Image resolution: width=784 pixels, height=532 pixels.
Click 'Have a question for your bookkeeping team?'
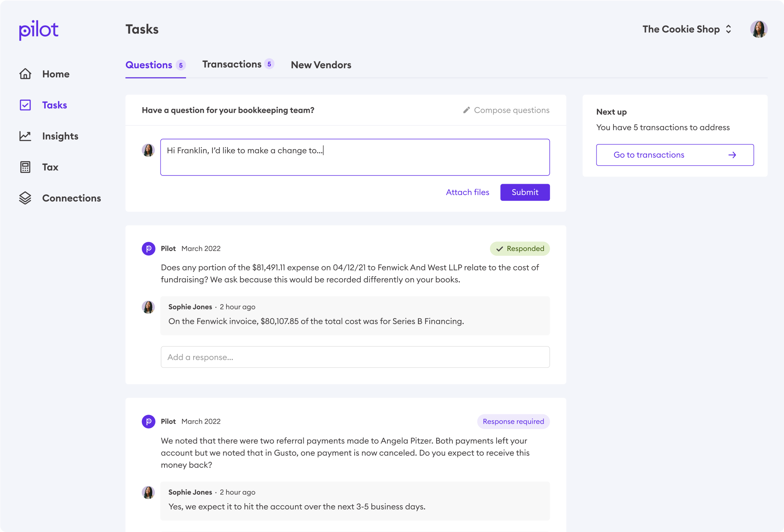tap(228, 110)
